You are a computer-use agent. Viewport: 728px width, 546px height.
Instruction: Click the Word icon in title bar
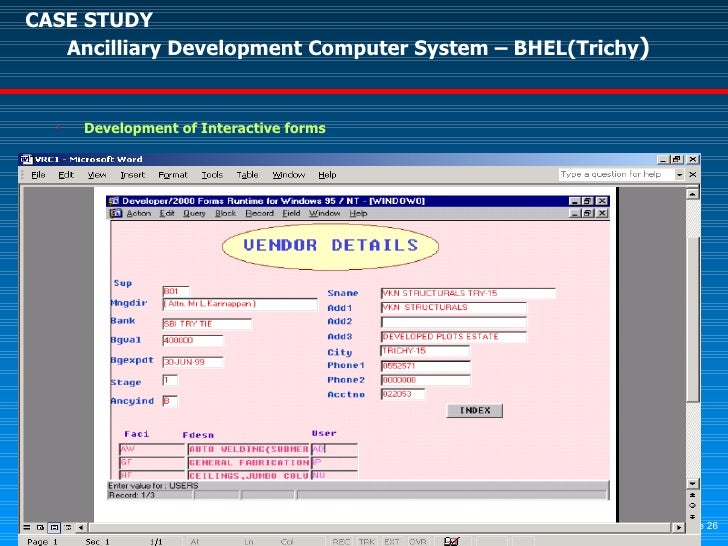click(26, 159)
